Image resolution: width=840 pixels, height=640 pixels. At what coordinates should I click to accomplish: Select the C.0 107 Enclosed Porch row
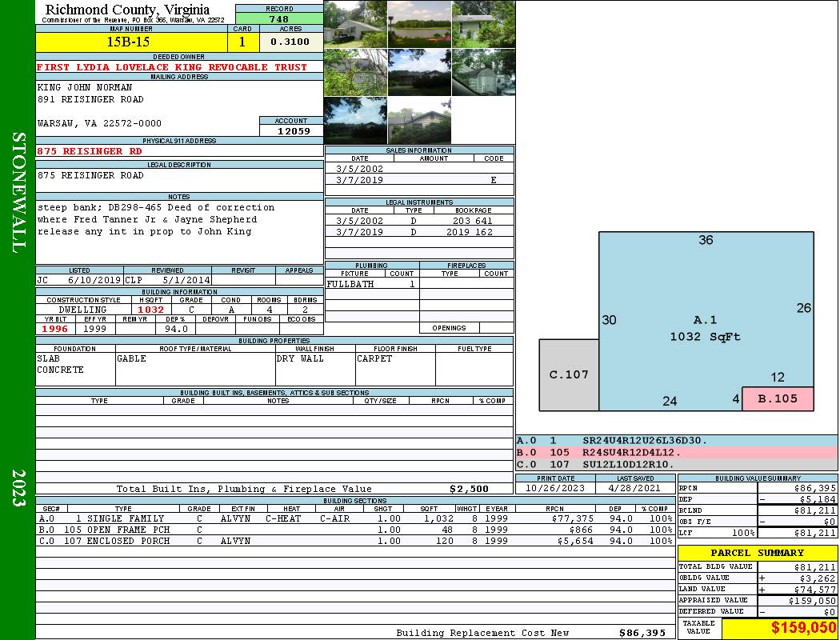354,541
